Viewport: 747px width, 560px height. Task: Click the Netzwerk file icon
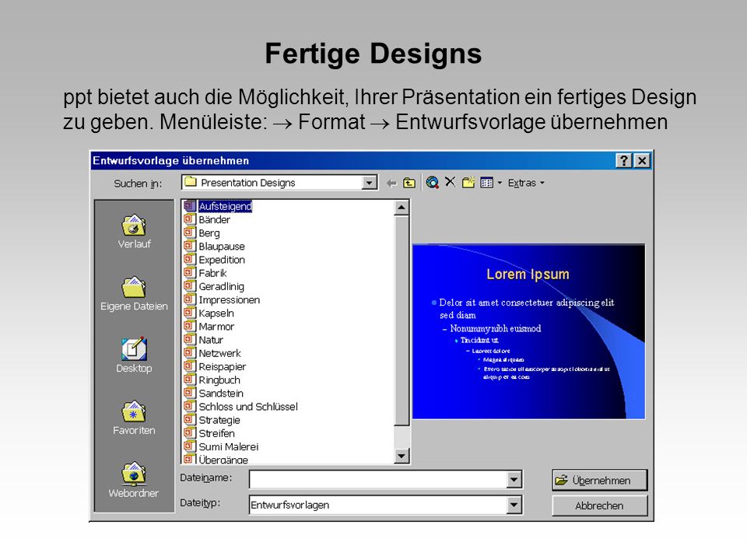tap(190, 352)
